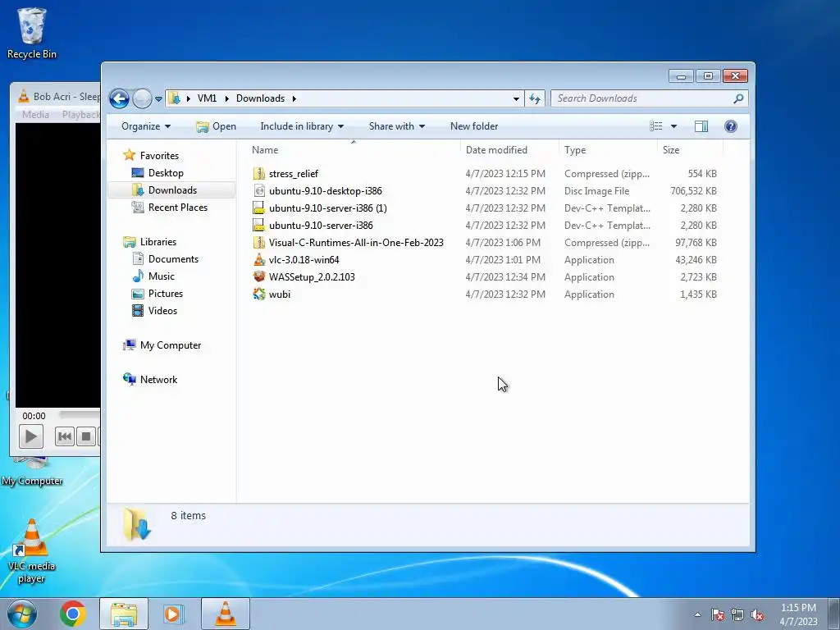
Task: Click the 4/7/2023 1:06 PM date cell
Action: [x=503, y=242]
